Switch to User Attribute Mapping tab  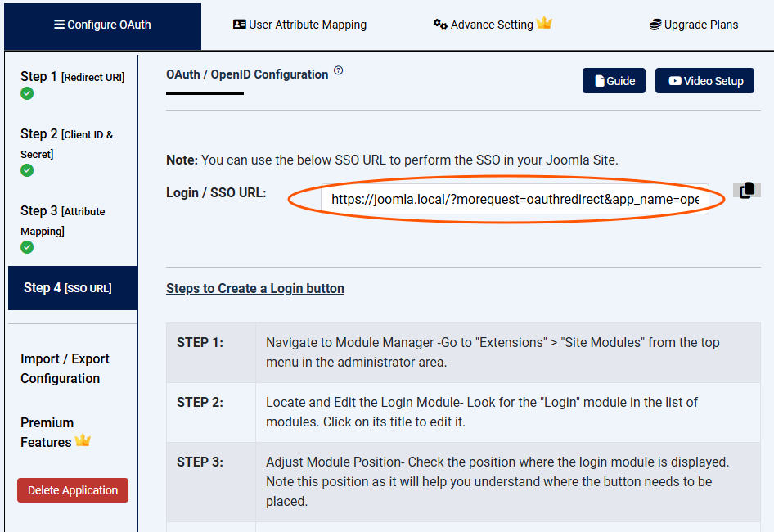[299, 25]
